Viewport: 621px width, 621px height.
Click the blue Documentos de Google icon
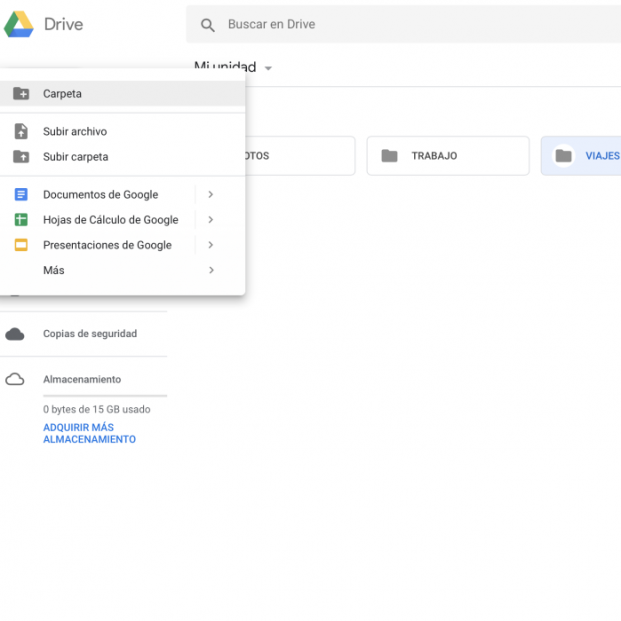tap(21, 195)
